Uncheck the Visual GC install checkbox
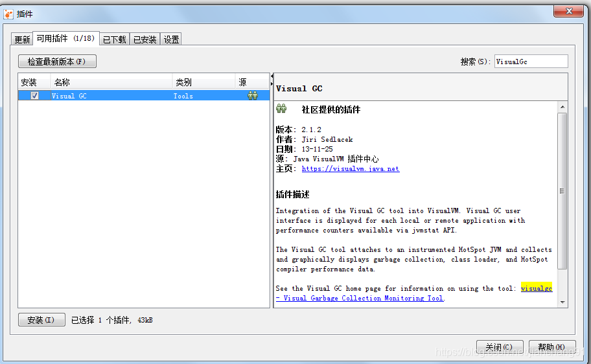 34,96
